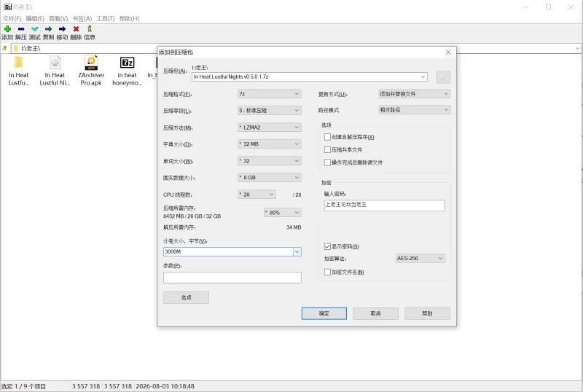Click the Extract (解压) toolbar icon

click(x=21, y=29)
